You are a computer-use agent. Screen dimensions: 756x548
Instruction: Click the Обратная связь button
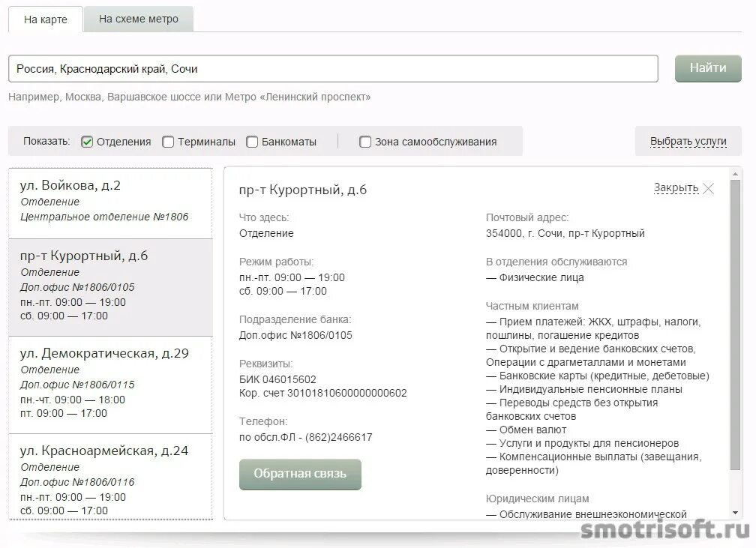coord(300,474)
